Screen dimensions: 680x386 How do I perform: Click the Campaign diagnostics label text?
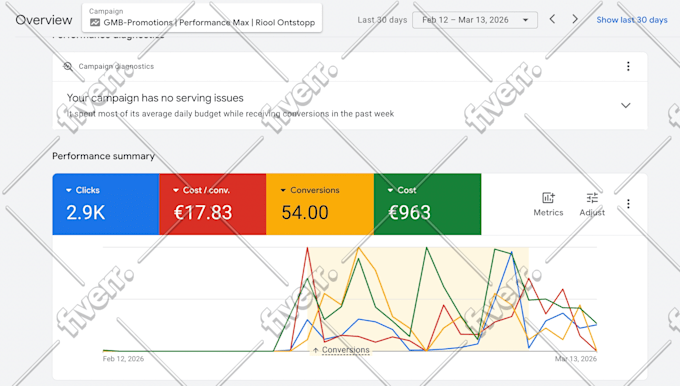coord(116,66)
